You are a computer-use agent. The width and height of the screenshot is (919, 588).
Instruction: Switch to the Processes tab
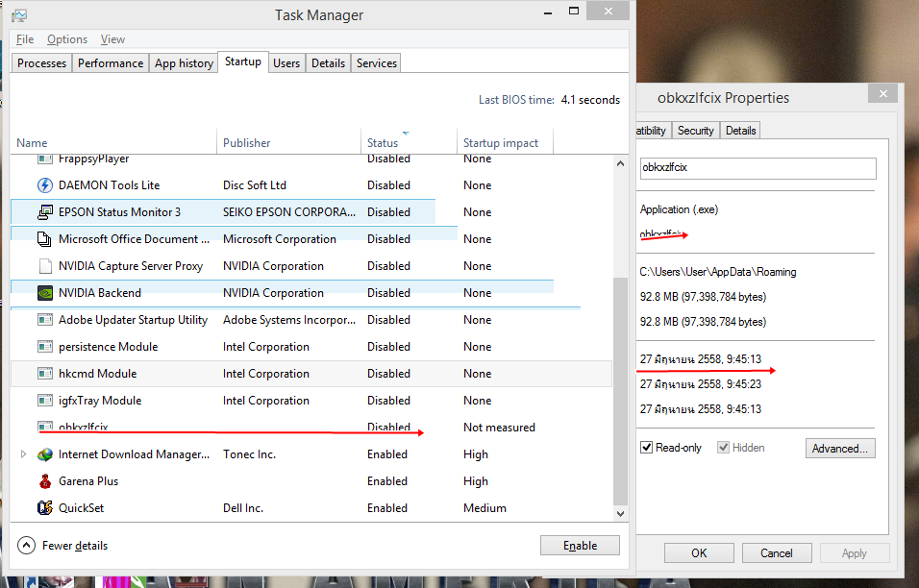[x=41, y=63]
